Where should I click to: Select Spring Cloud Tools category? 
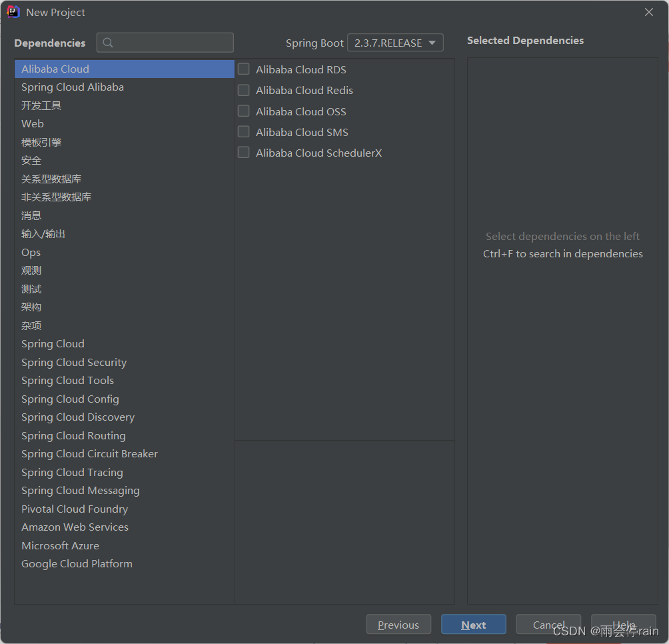[x=124, y=381]
